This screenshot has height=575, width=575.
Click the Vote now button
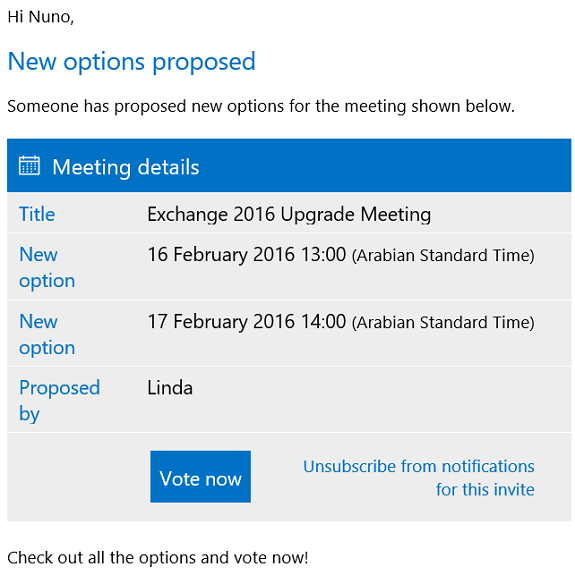tap(201, 476)
